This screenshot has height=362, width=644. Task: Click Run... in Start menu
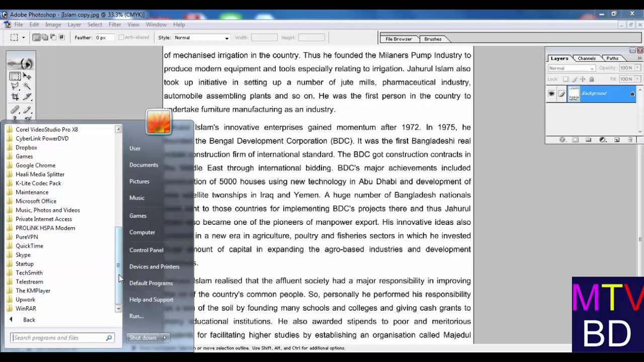[136, 316]
